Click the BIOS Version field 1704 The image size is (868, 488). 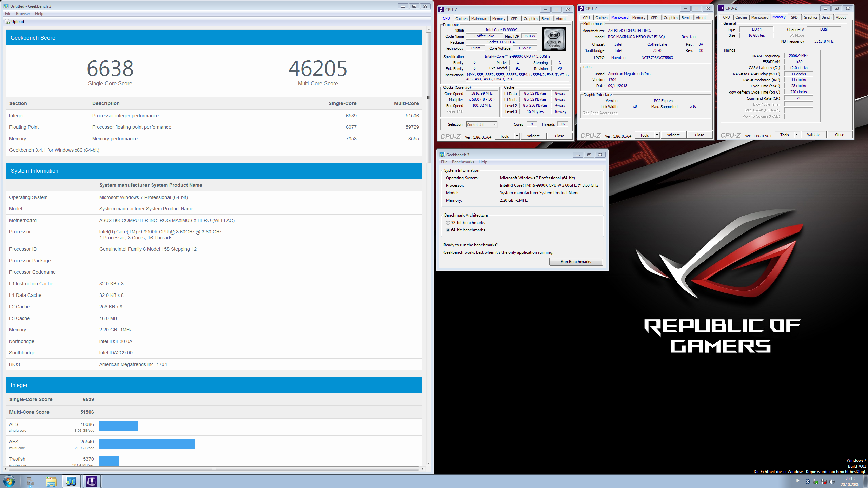point(657,80)
